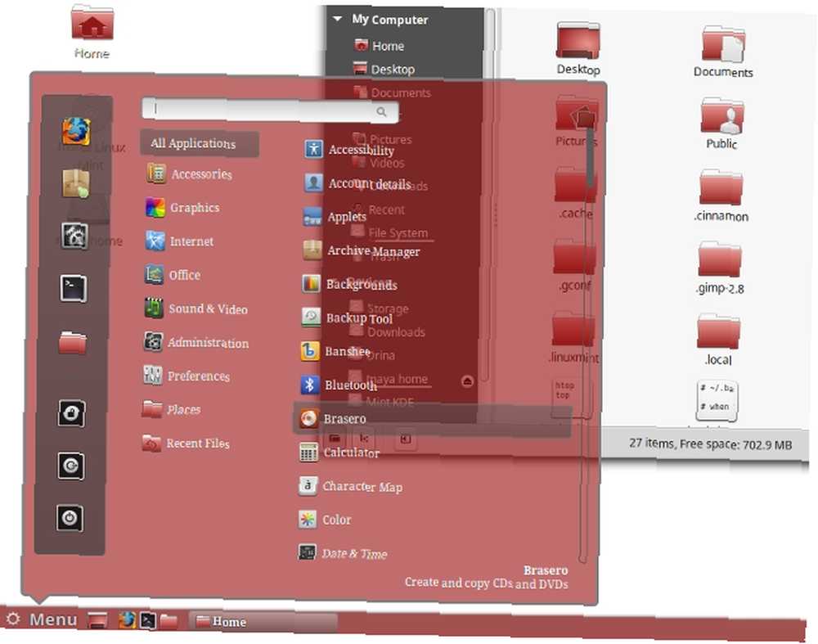The height and width of the screenshot is (644, 818).
Task: Select Documents in file manager sidebar
Action: click(x=392, y=92)
